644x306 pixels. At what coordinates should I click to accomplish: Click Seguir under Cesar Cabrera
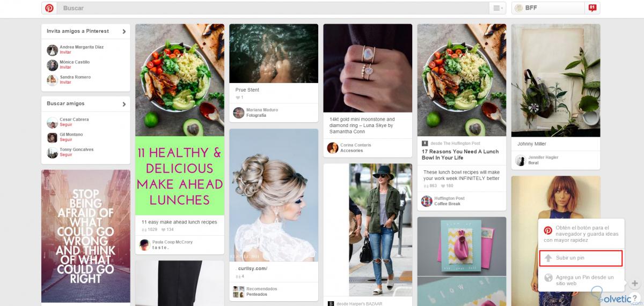65,124
